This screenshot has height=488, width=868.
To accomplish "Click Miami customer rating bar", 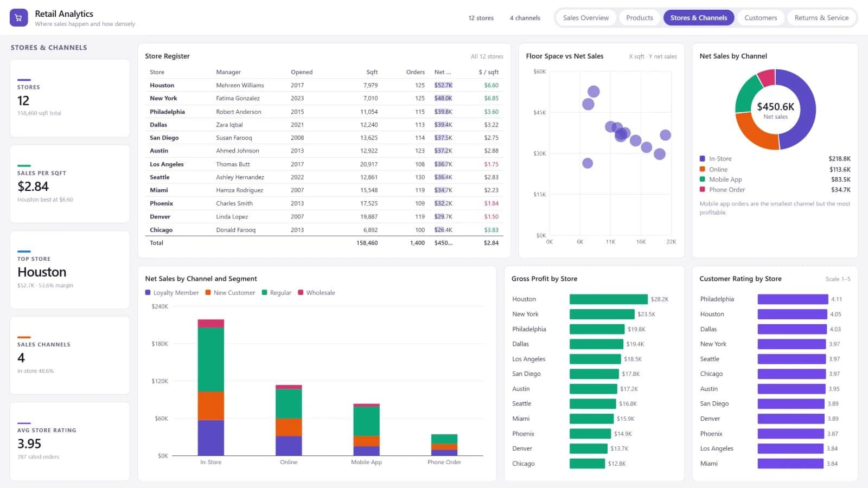I will [791, 464].
